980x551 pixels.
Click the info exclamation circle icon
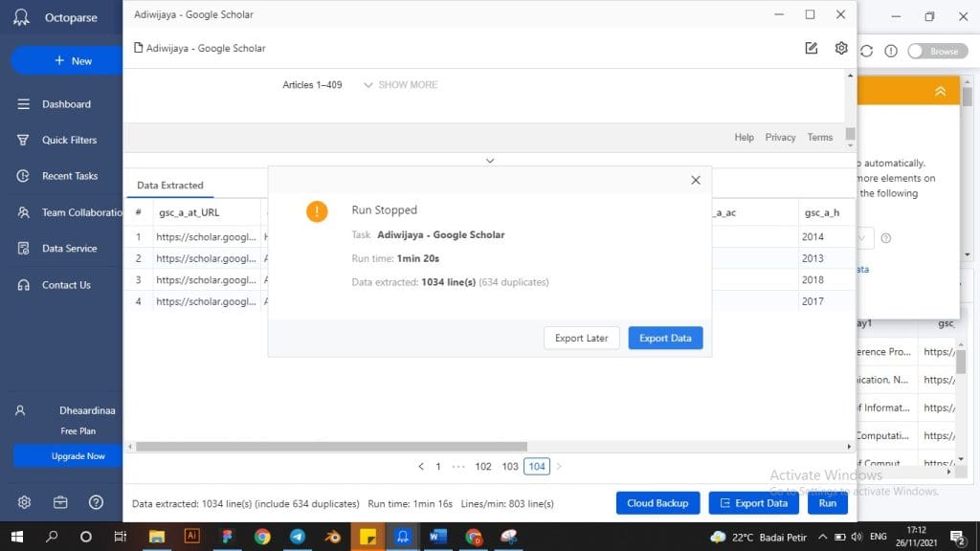[x=891, y=51]
